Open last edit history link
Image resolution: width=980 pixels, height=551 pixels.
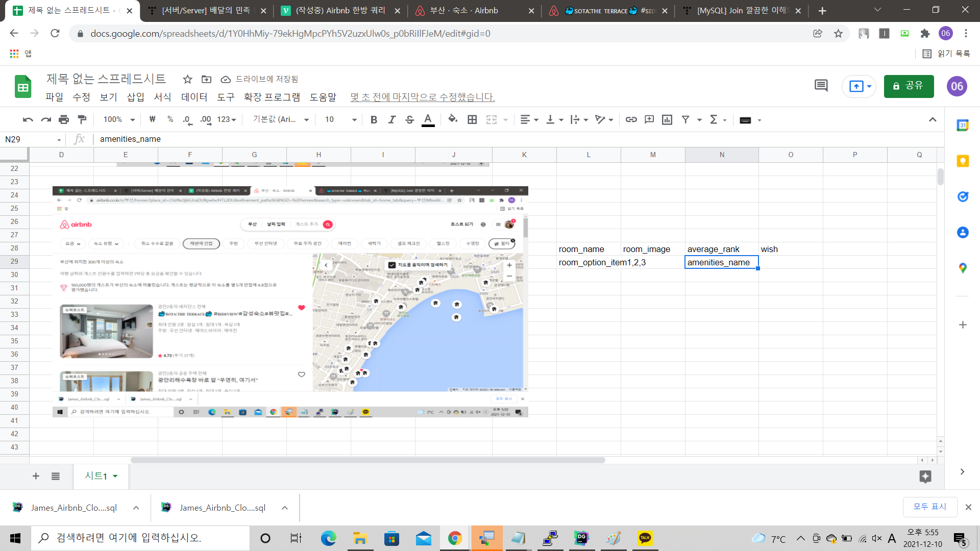pyautogui.click(x=422, y=97)
